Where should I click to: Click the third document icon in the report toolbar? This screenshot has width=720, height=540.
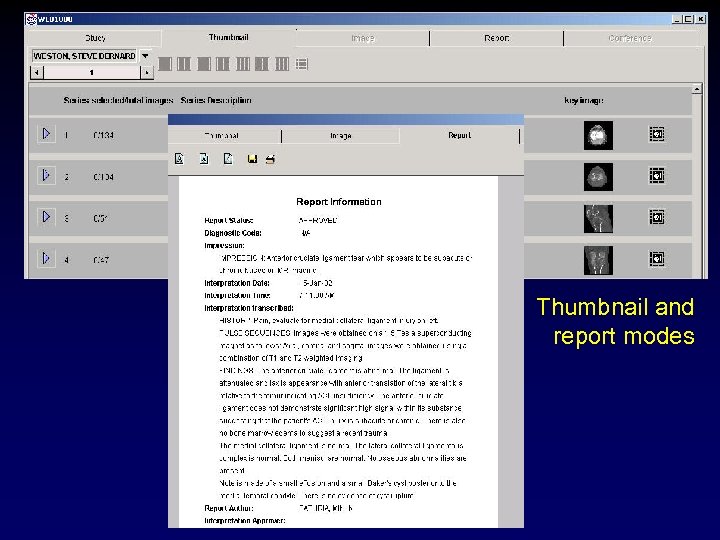point(228,159)
